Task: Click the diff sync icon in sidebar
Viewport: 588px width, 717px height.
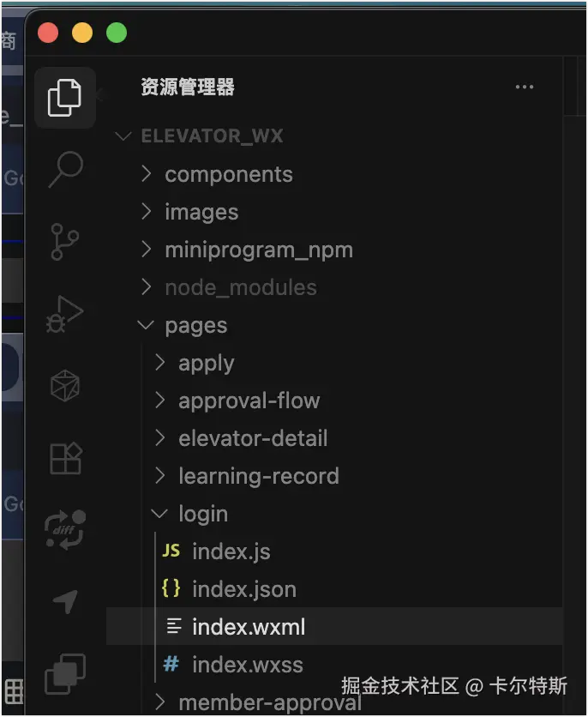Action: (x=65, y=529)
